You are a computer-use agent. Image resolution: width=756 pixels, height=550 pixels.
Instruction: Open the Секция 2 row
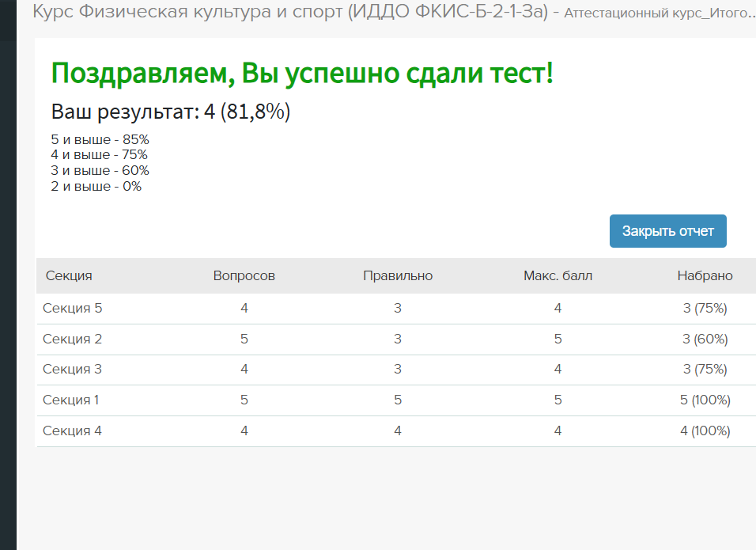pos(396,339)
